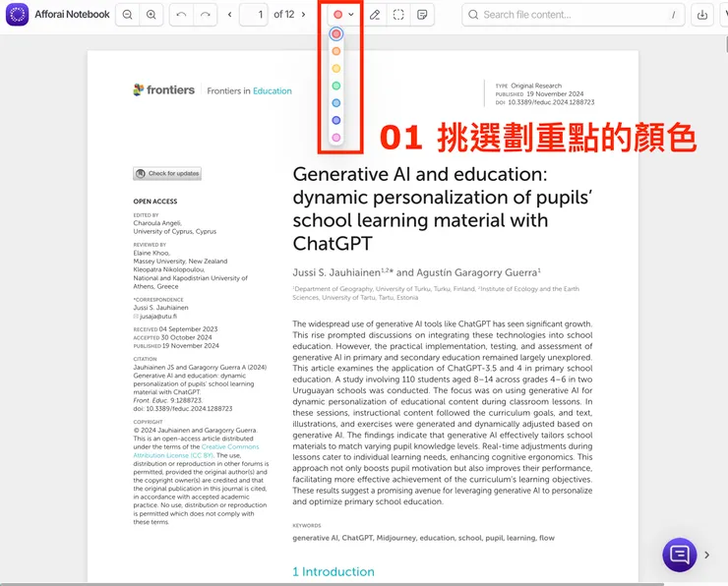The image size is (728, 586).
Task: Redo the last action
Action: click(206, 15)
